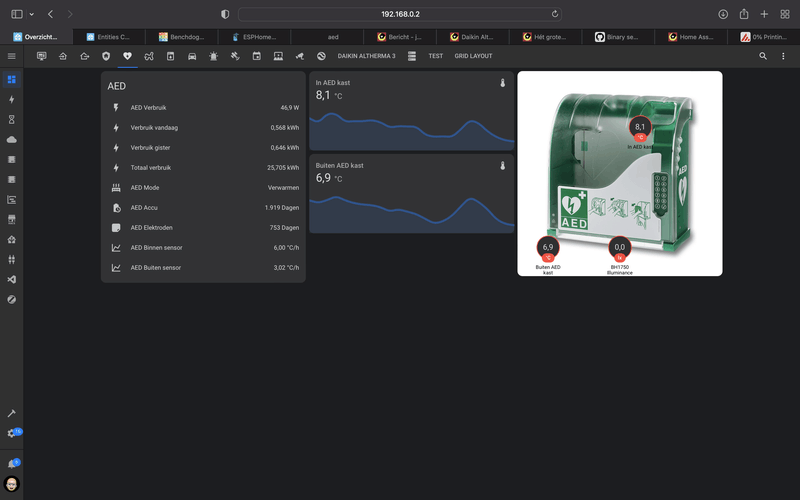
Task: Switch to the alarm light siren view tab
Action: (x=213, y=56)
